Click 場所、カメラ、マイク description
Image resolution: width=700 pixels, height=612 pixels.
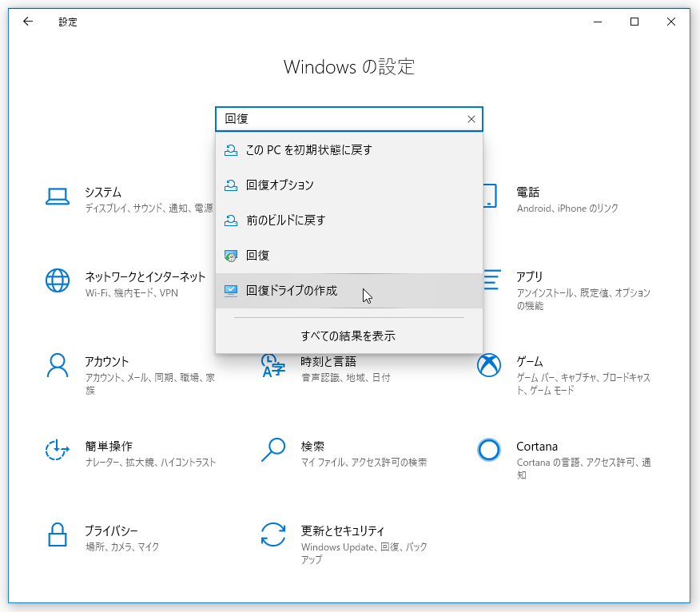(x=122, y=546)
